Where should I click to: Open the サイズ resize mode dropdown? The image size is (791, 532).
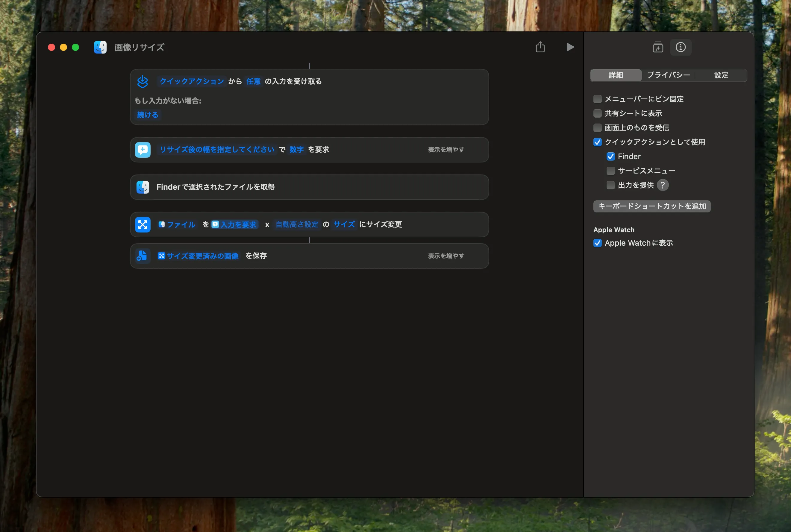coord(344,225)
